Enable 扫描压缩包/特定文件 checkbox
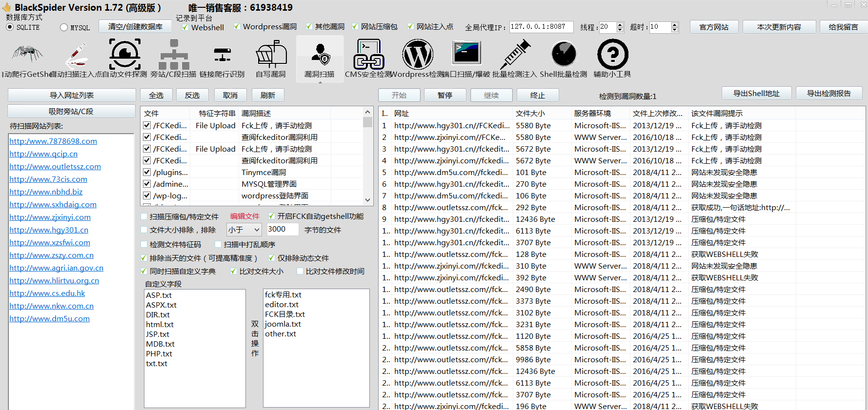The height and width of the screenshot is (410, 868). pos(144,216)
